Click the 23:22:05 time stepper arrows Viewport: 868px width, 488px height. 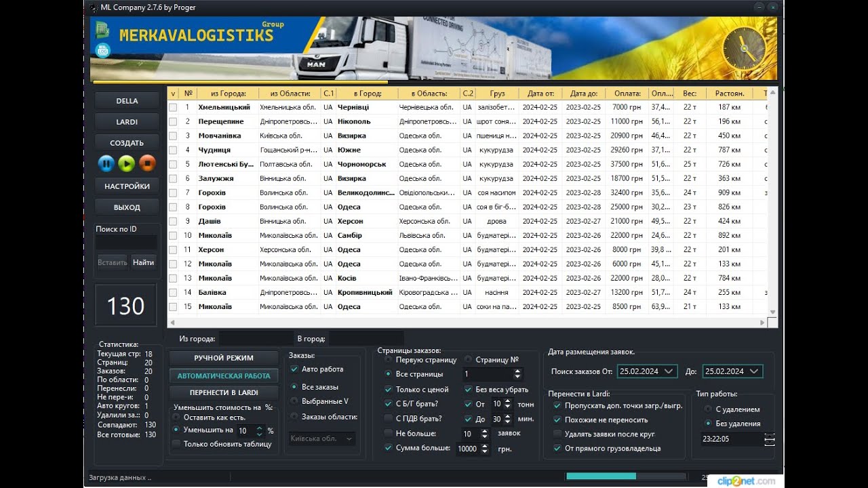769,439
